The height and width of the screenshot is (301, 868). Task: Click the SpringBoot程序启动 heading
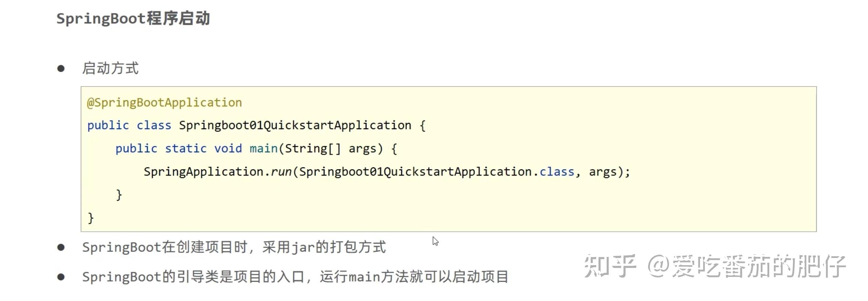[x=133, y=18]
